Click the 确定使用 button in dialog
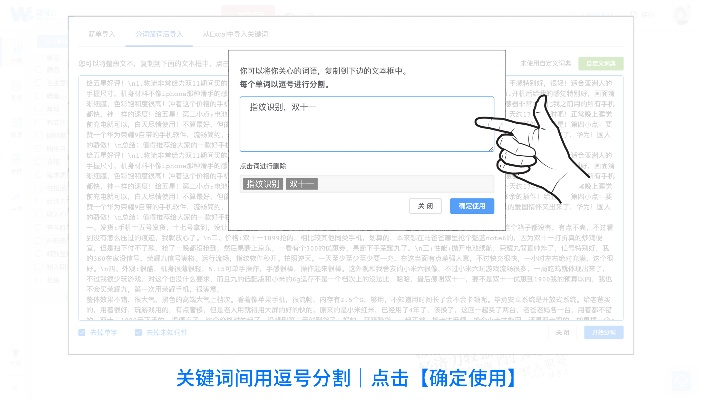702x400 pixels. point(471,205)
